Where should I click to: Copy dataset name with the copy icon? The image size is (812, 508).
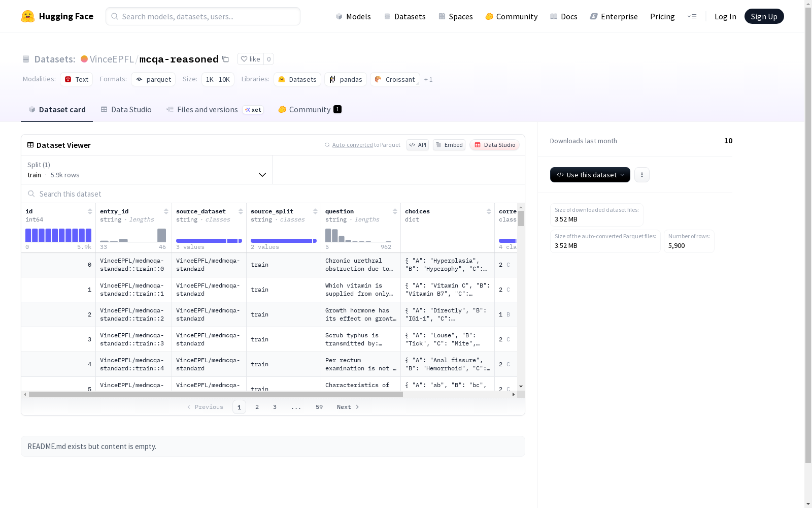[225, 59]
